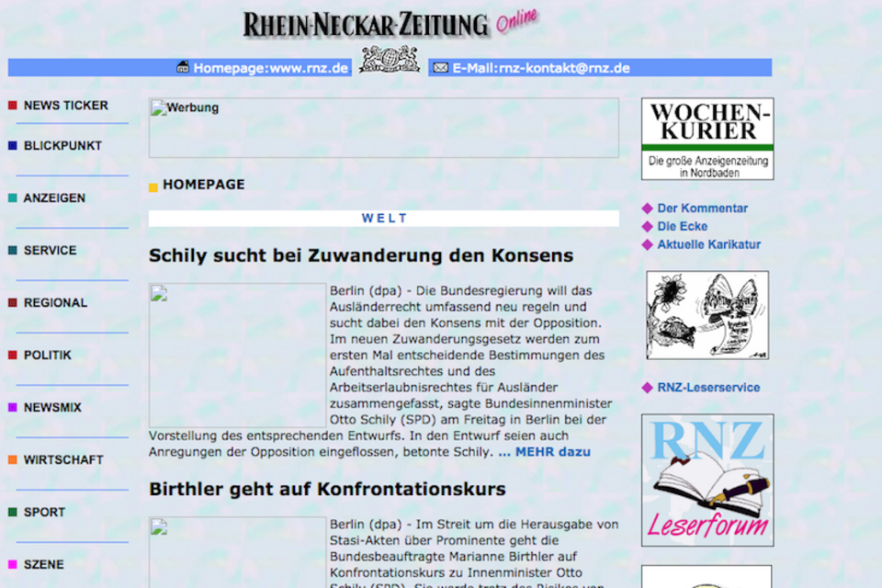Viewport: 882px width, 588px height.
Task: Click the Werbung advertisement placeholder
Action: pos(384,128)
